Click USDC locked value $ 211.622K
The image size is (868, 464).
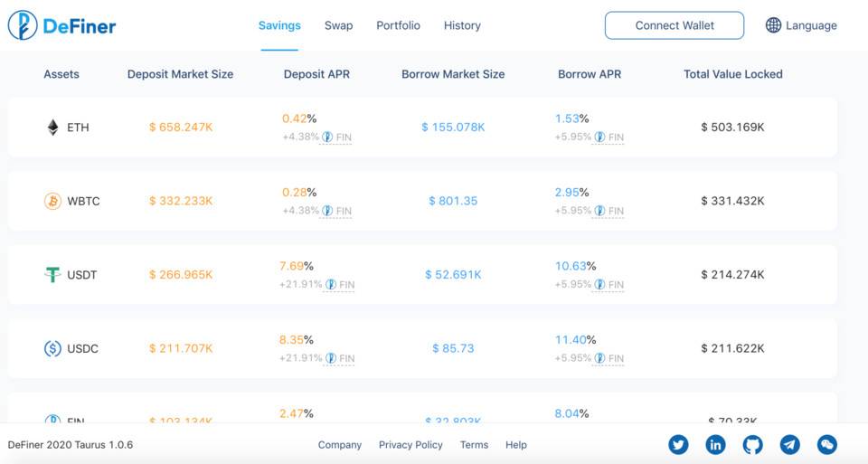[x=732, y=348]
